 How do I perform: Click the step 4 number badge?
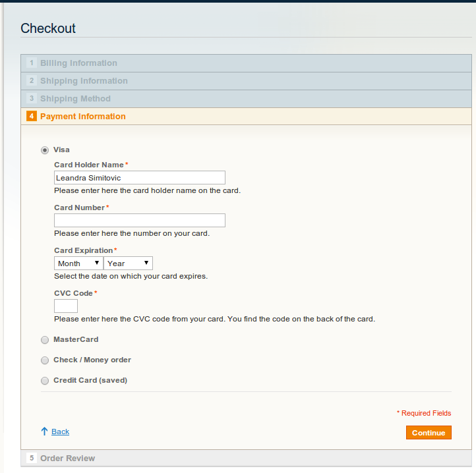[x=32, y=116]
